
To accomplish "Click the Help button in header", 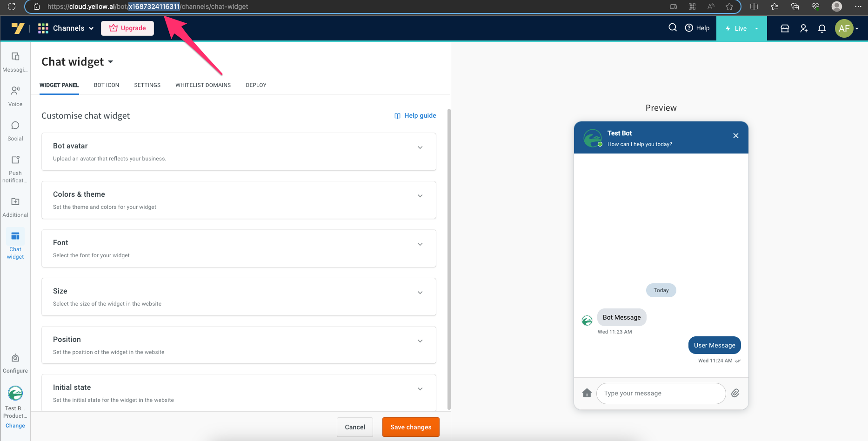I will (697, 28).
